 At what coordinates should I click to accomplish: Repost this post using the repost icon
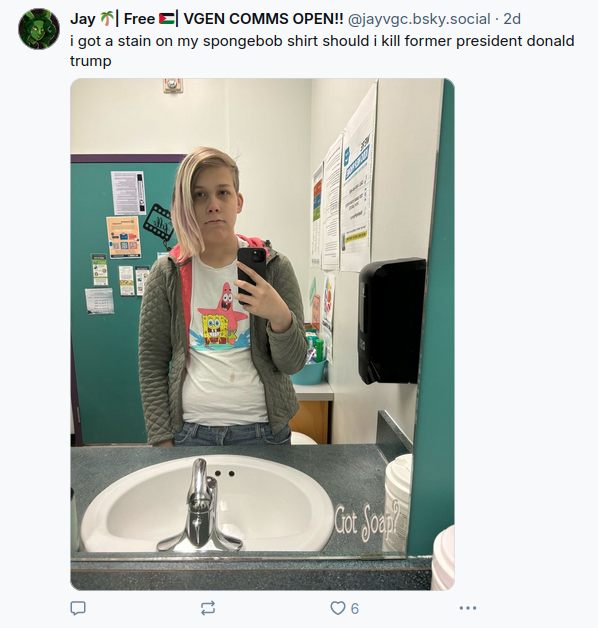click(208, 608)
